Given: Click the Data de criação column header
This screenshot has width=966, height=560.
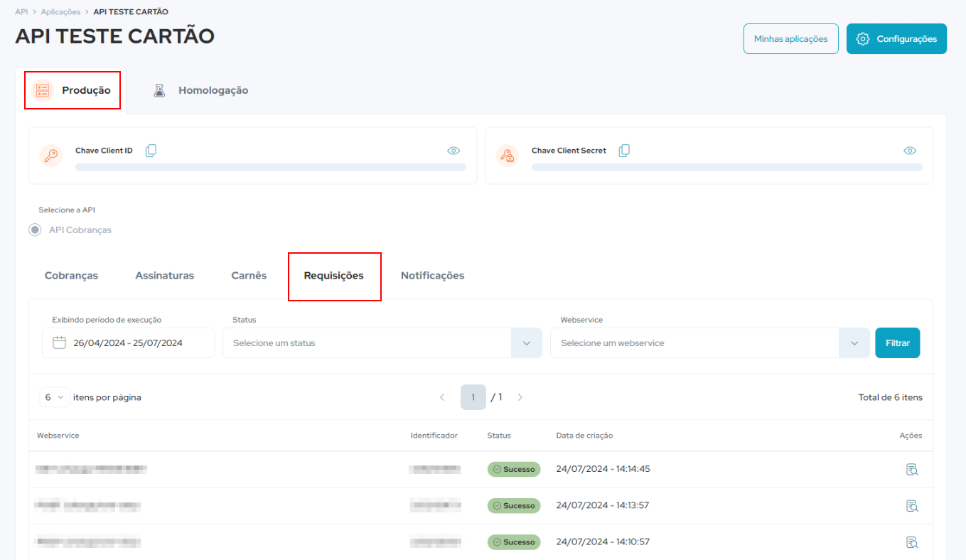Looking at the screenshot, I should (584, 435).
